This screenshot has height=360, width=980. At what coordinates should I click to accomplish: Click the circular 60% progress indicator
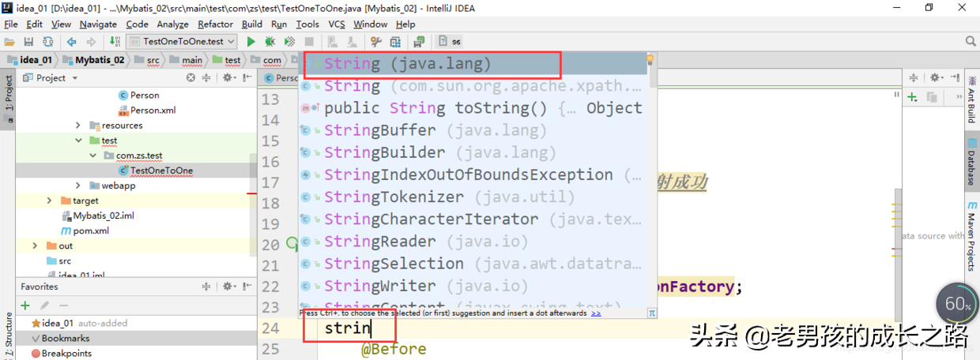pos(958,304)
